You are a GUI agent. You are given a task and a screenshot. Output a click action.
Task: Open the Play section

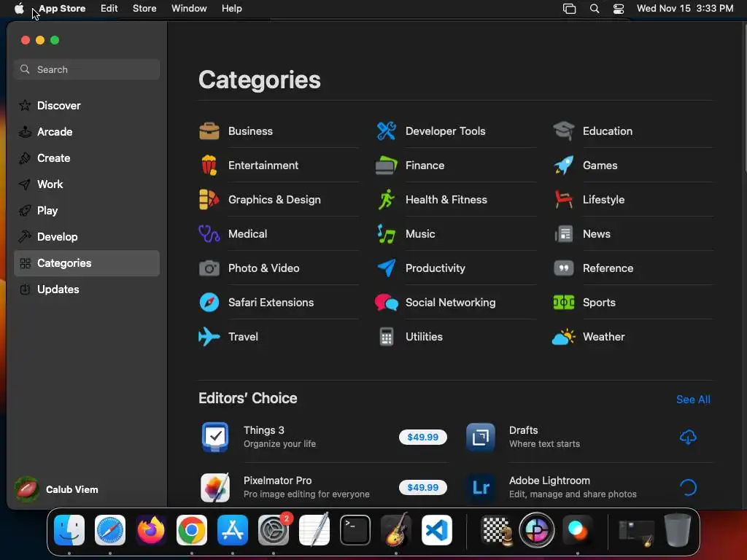(x=87, y=211)
